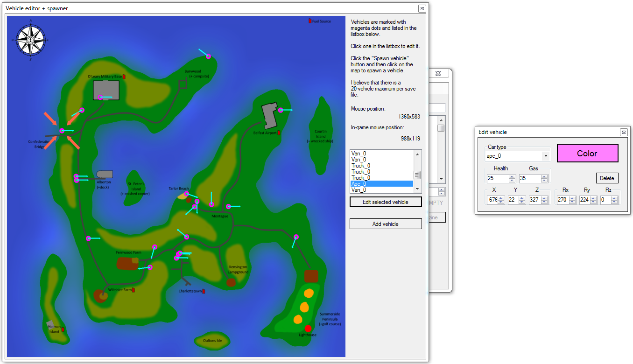Click the Z coordinate field showing 327
This screenshot has height=364, width=633.
click(535, 200)
